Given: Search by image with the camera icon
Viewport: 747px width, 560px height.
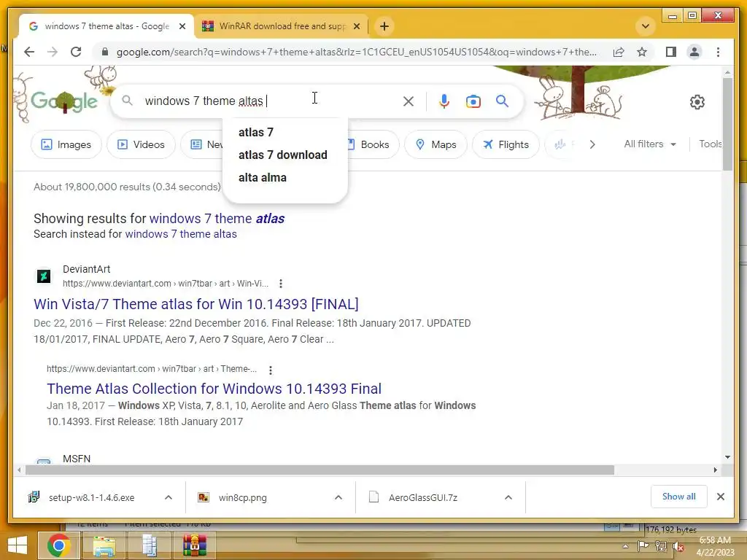Looking at the screenshot, I should point(473,101).
